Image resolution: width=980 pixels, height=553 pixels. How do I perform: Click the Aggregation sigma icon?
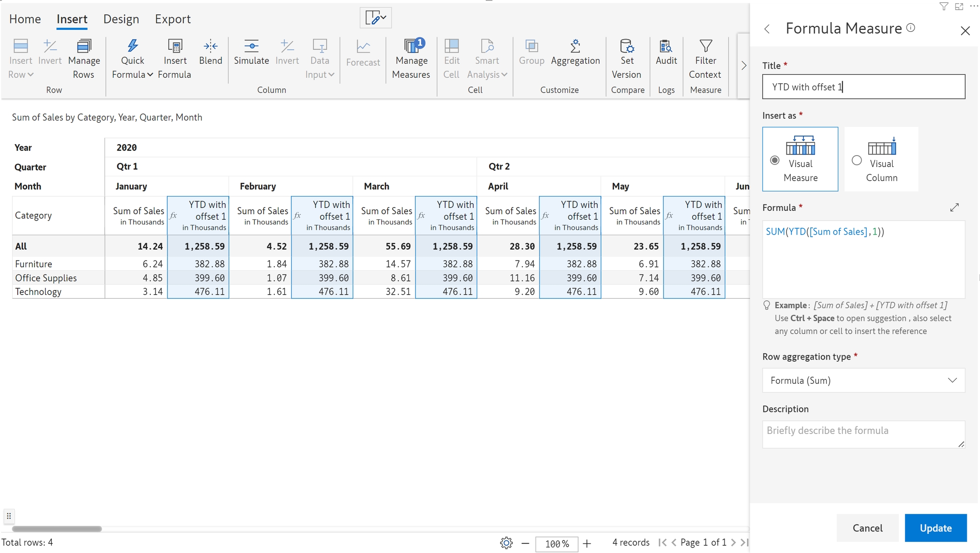pos(575,46)
